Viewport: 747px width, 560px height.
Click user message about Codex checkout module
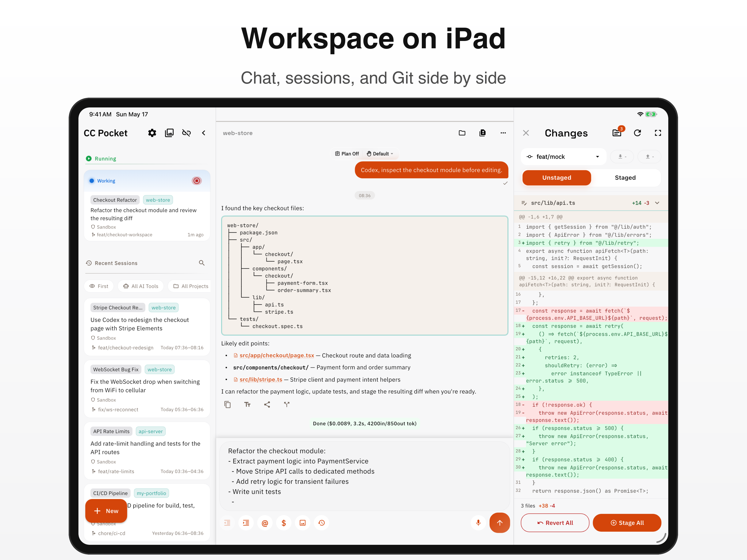432,170
